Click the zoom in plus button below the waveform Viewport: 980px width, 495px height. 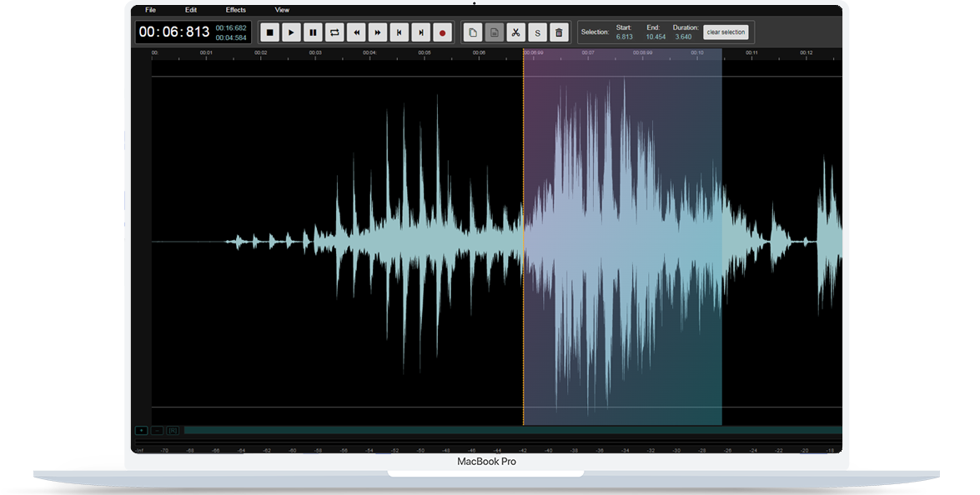click(142, 430)
